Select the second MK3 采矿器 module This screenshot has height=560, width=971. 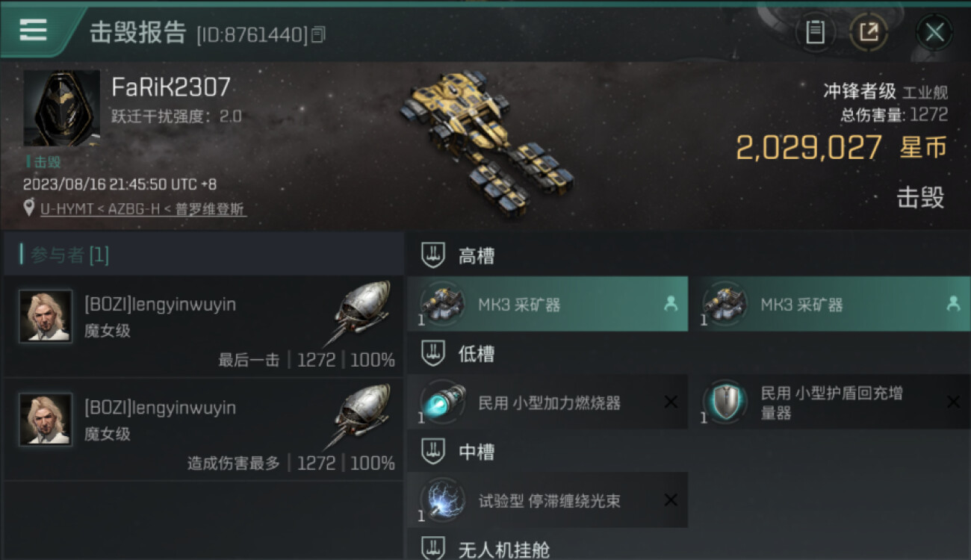pyautogui.click(x=830, y=304)
